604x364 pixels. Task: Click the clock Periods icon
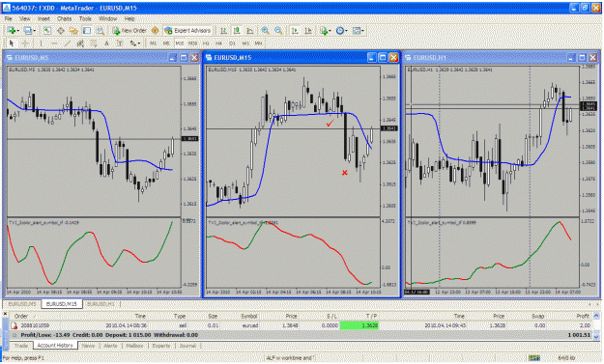click(339, 30)
